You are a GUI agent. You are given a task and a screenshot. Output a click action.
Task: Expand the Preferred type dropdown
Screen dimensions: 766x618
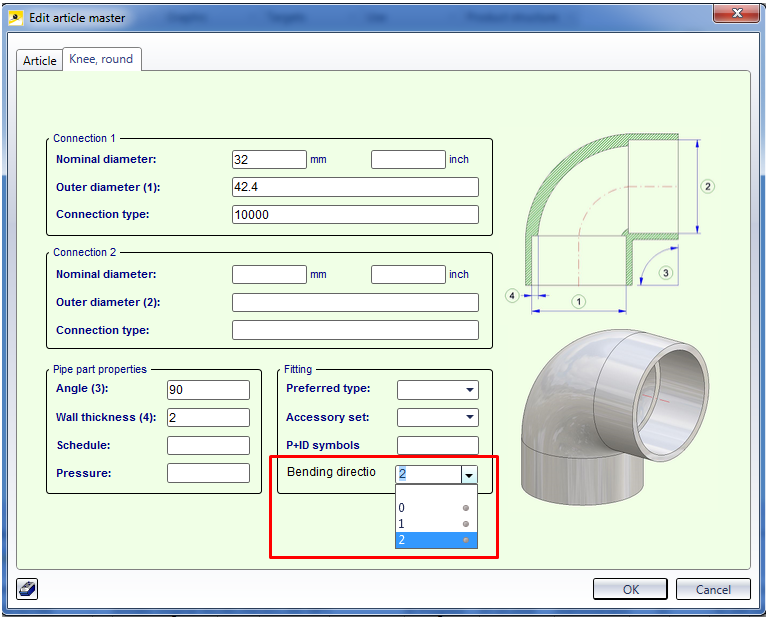(x=469, y=390)
